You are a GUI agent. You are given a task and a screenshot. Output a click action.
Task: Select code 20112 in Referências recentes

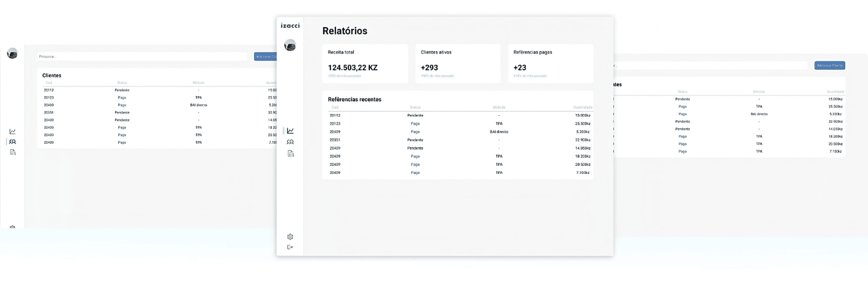pos(335,115)
